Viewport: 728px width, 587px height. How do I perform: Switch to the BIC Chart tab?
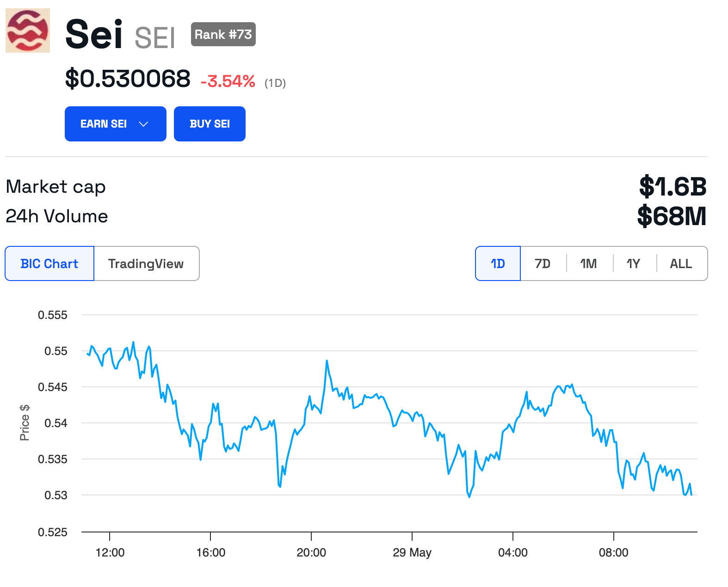click(49, 263)
